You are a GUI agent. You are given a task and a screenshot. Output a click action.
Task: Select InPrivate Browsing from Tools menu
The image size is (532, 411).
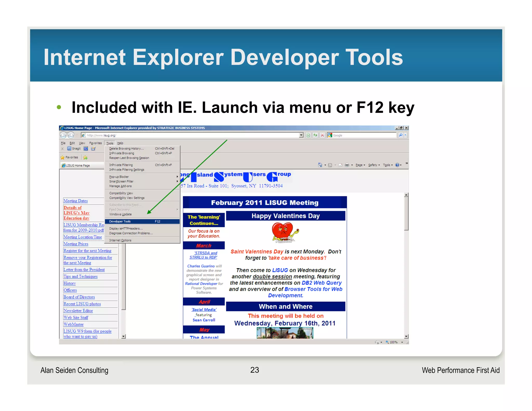pyautogui.click(x=122, y=153)
